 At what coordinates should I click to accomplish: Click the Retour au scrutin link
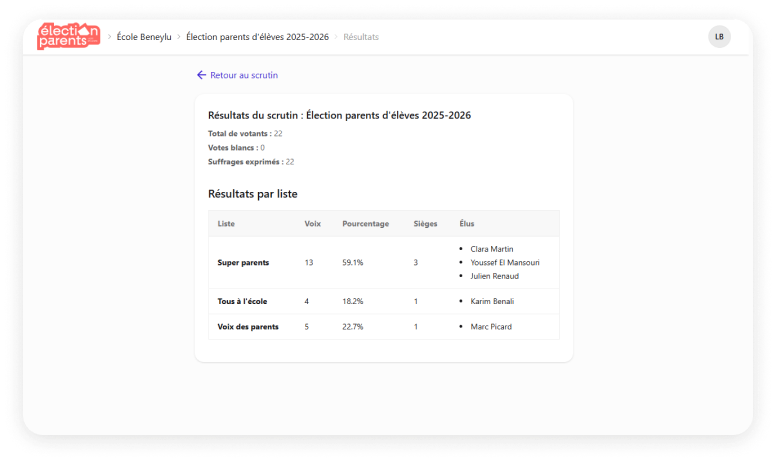pyautogui.click(x=243, y=75)
